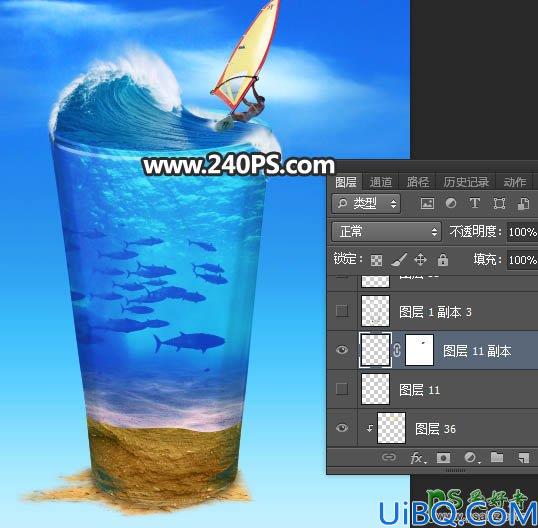Open the 类型 layer filter dropdown
The image size is (538, 528).
(x=366, y=204)
